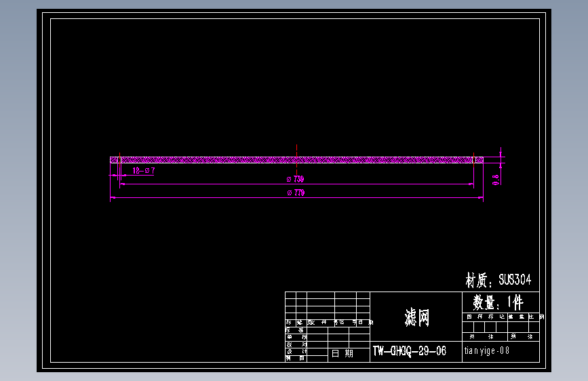Click the hatched filter mesh section
This screenshot has width=588, height=381.
pyautogui.click(x=296, y=160)
